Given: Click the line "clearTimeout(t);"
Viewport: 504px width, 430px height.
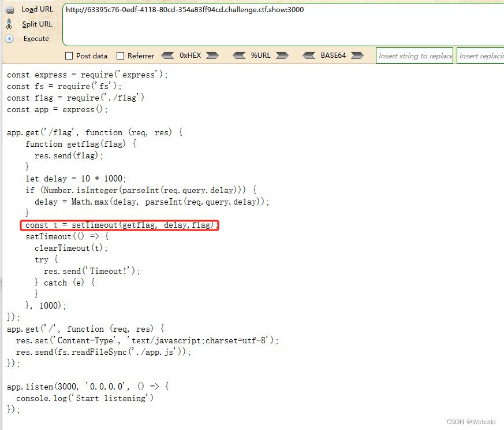Looking at the screenshot, I should [x=71, y=248].
